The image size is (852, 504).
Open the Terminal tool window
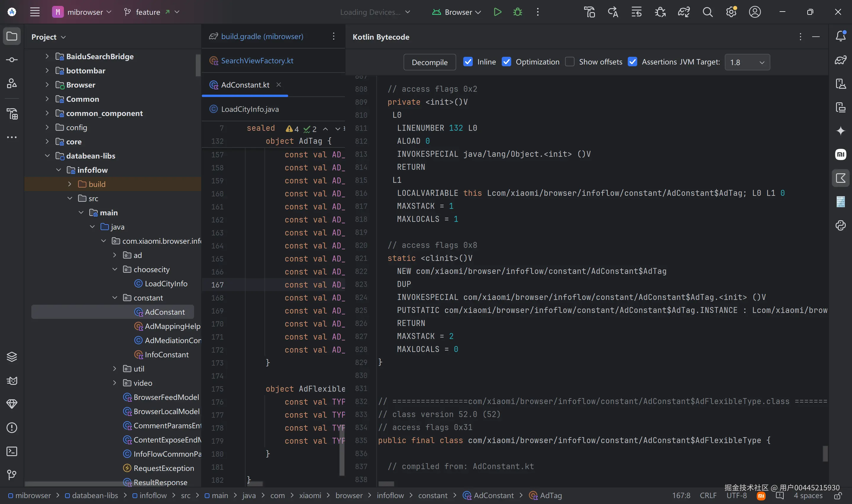click(12, 451)
